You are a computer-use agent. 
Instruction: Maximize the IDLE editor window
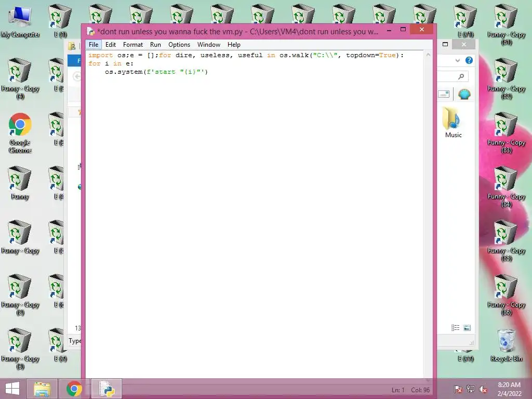tap(403, 30)
